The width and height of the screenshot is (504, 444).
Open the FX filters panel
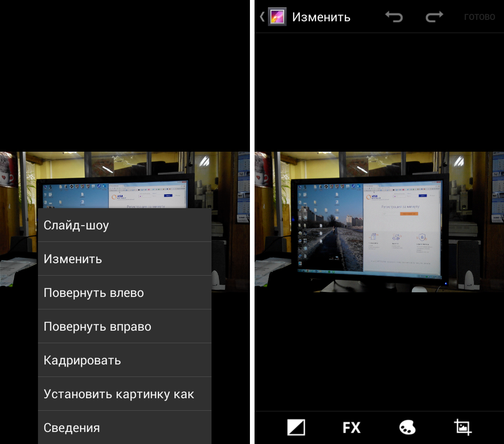[351, 427]
